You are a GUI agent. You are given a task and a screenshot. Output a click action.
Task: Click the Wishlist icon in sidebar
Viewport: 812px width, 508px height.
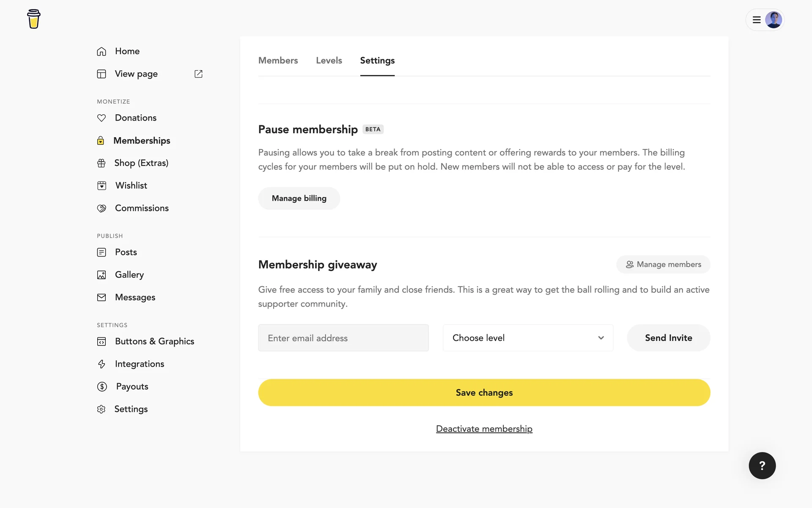[101, 186]
